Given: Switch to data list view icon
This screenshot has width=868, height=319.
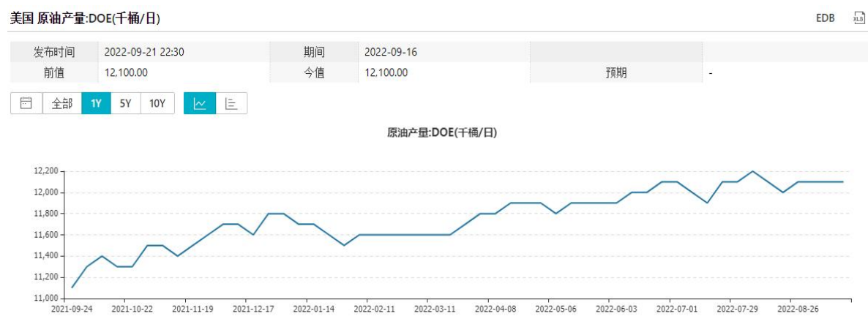Looking at the screenshot, I should click(231, 103).
